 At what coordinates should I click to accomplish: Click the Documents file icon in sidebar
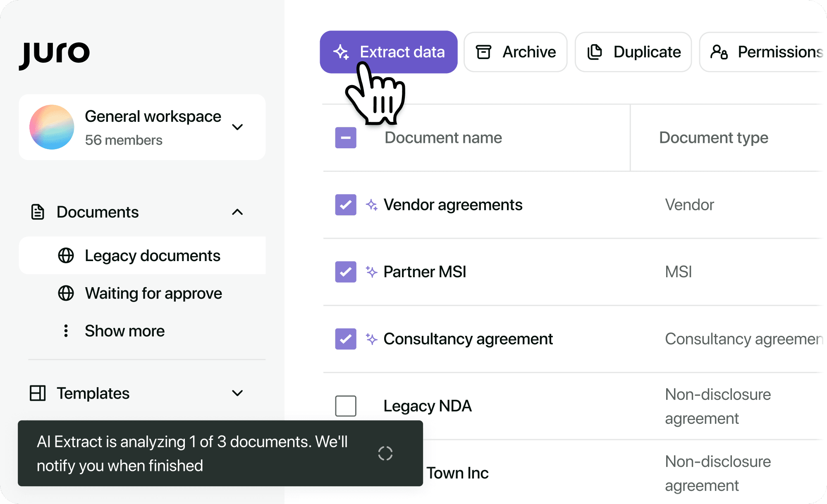click(x=38, y=212)
